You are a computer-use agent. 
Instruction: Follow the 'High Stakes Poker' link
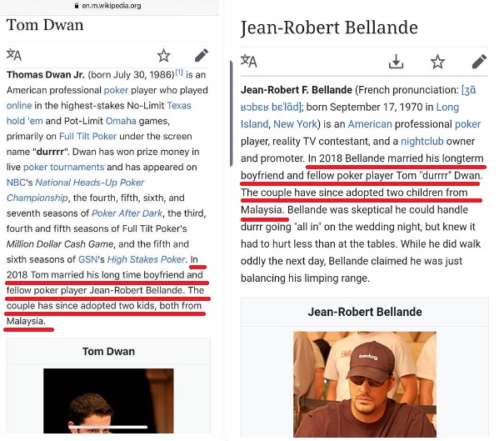[x=147, y=259]
